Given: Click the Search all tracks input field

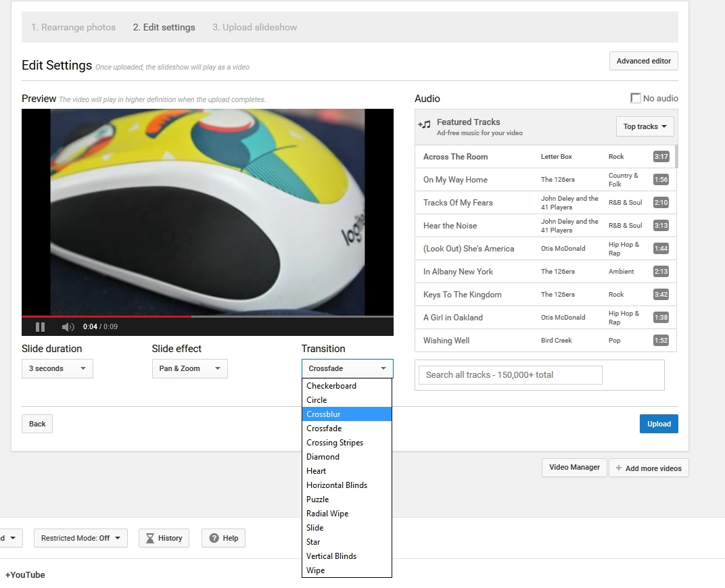Looking at the screenshot, I should pos(510,375).
